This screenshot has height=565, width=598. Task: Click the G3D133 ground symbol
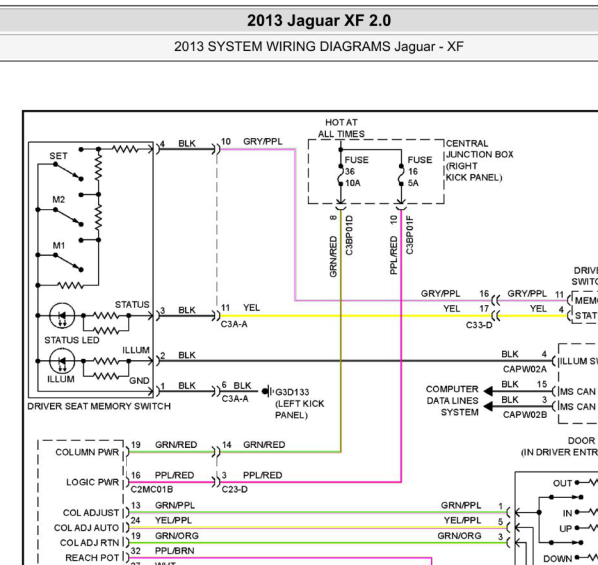click(x=268, y=391)
